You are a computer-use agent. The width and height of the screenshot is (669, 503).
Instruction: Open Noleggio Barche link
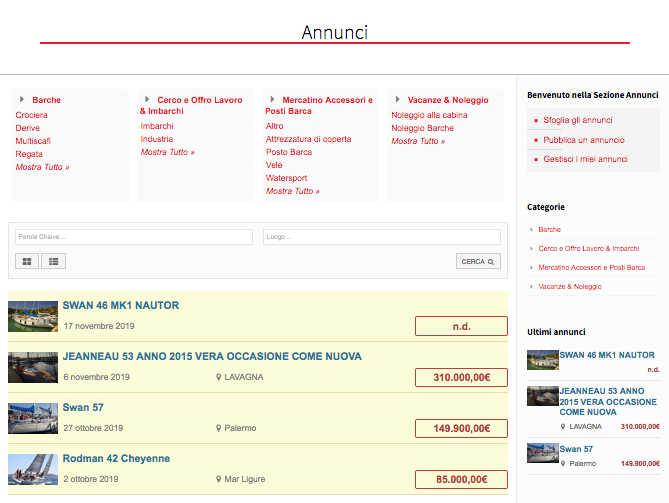422,128
